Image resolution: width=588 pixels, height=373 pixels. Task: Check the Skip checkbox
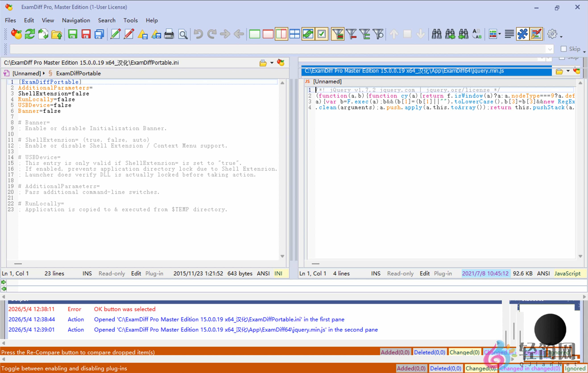point(564,49)
